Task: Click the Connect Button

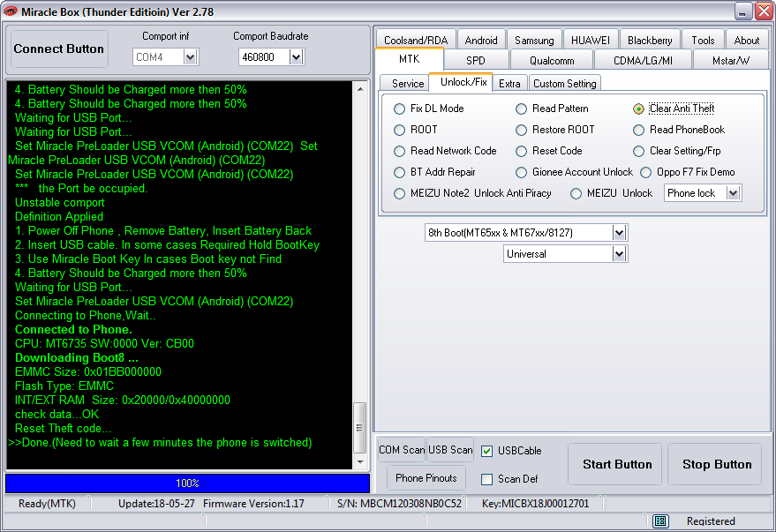Action: point(59,49)
